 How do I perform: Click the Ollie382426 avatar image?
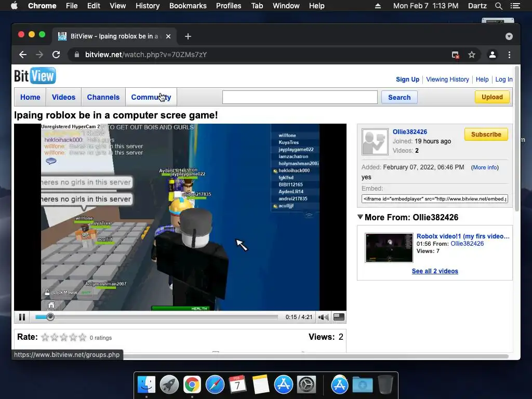click(375, 142)
